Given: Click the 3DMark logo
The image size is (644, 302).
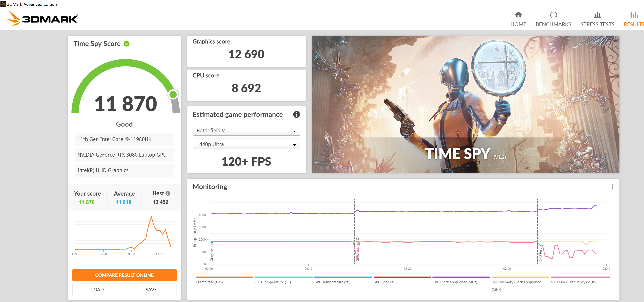Looking at the screenshot, I should coord(42,18).
